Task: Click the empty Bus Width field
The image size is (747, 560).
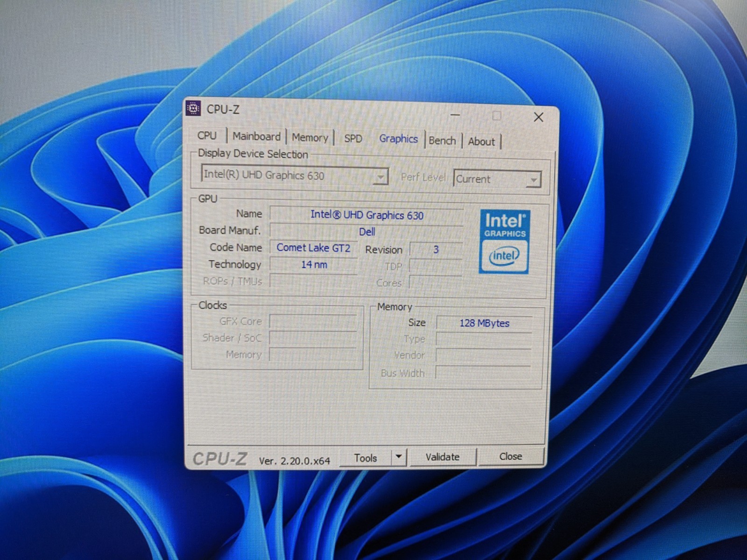Action: [484, 373]
